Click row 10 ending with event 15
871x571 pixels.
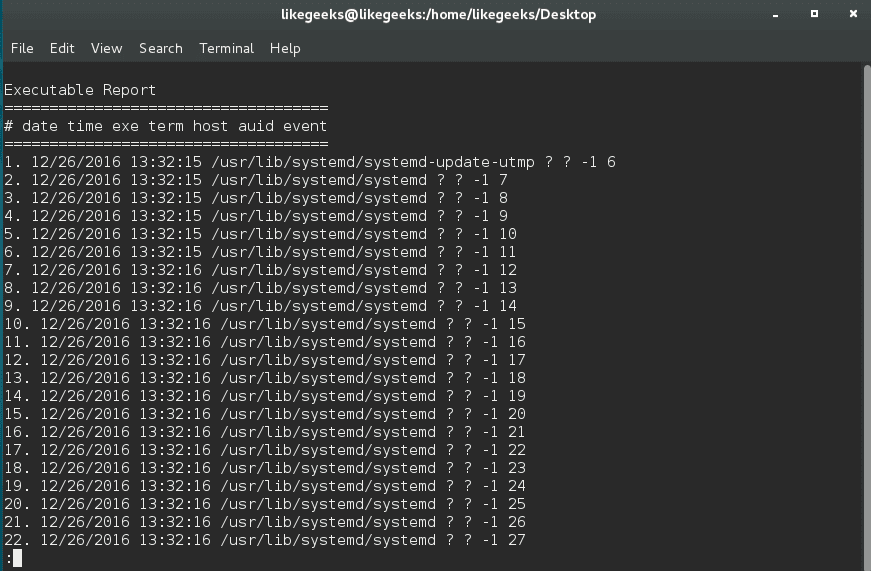(265, 324)
